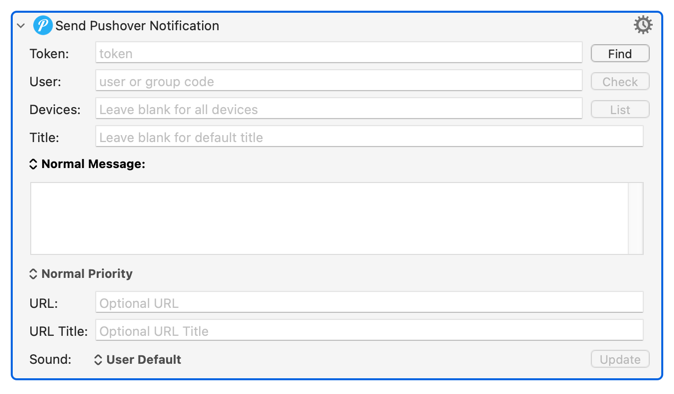Screen dimensions: 674x394
Task: Click the blue Pushover logo icon
Action: (x=43, y=25)
